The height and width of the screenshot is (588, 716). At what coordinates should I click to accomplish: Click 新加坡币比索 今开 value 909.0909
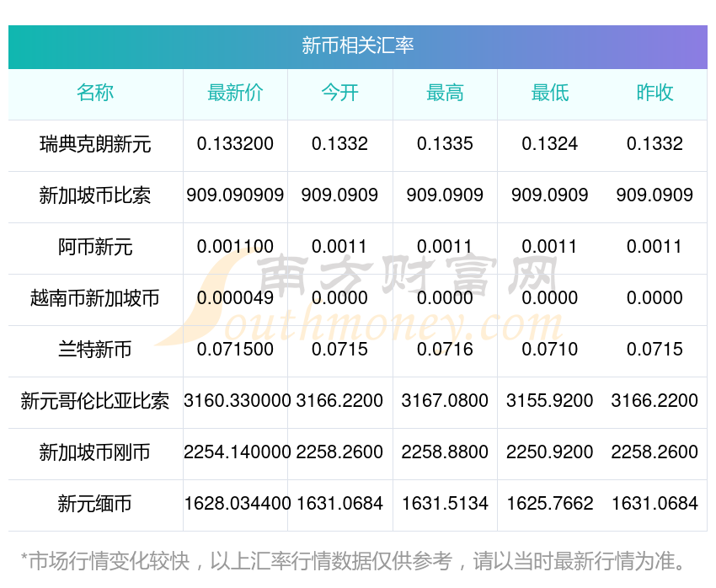coord(339,195)
